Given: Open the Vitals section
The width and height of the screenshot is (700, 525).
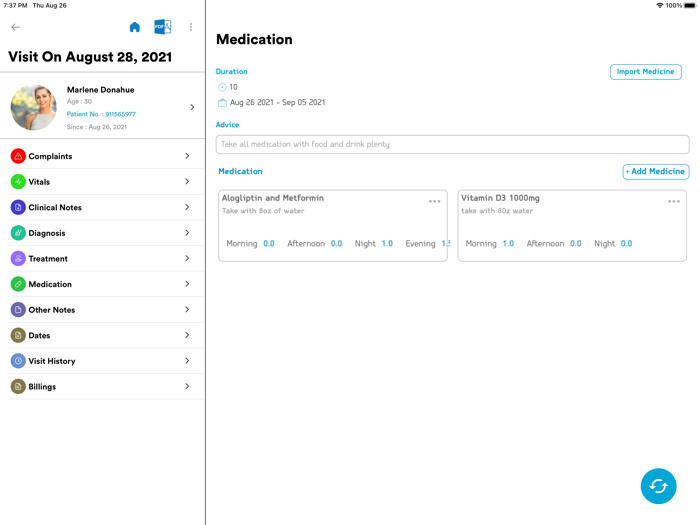Looking at the screenshot, I should click(x=106, y=182).
